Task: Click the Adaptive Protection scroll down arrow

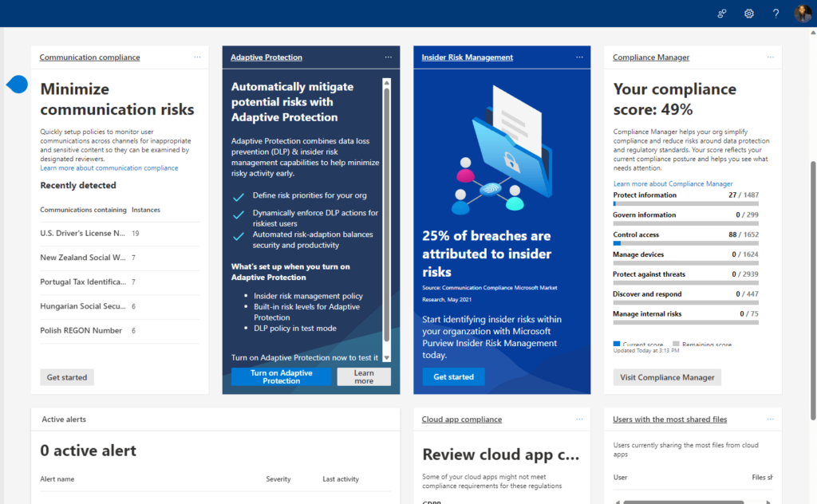Action: click(x=387, y=358)
